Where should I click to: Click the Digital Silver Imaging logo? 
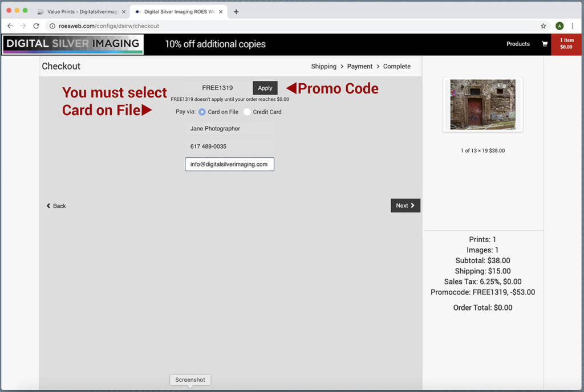(x=73, y=44)
